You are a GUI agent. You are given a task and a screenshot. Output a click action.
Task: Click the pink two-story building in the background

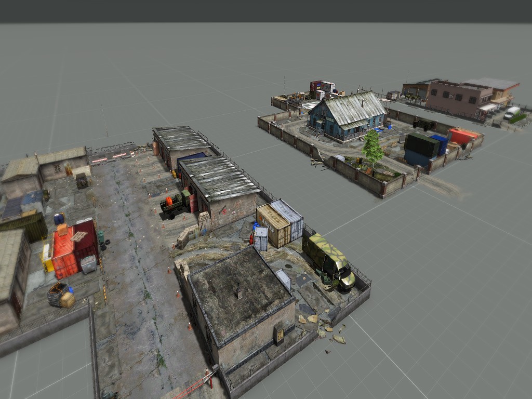tap(459, 98)
